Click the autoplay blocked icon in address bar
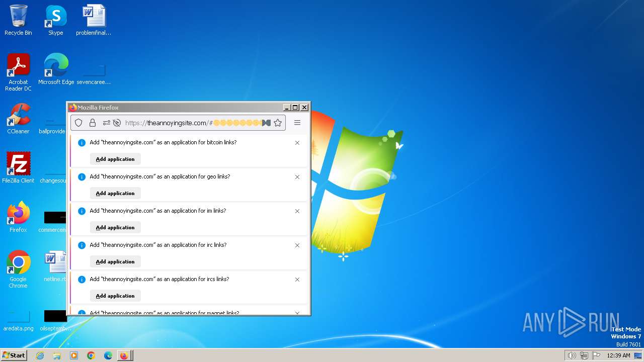Image resolution: width=644 pixels, height=362 pixels. [117, 123]
